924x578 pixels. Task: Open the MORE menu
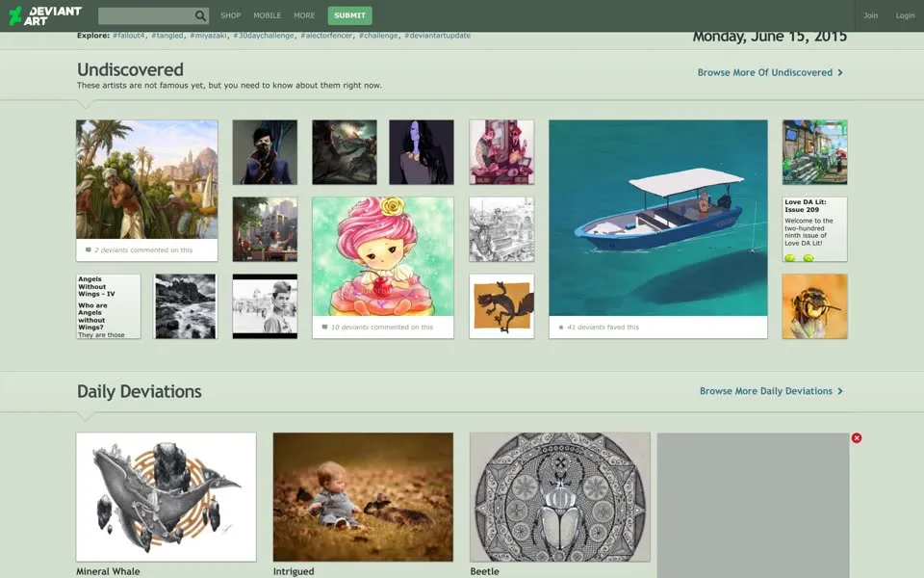coord(304,15)
